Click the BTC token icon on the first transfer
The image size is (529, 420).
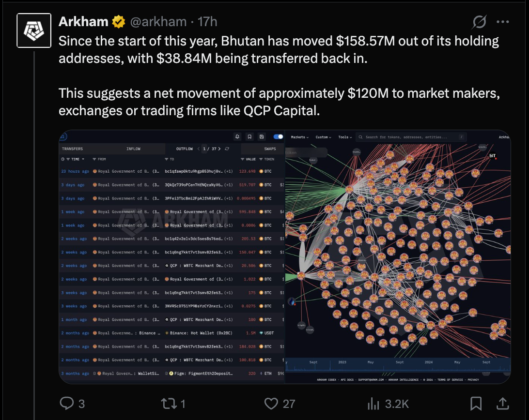click(261, 171)
